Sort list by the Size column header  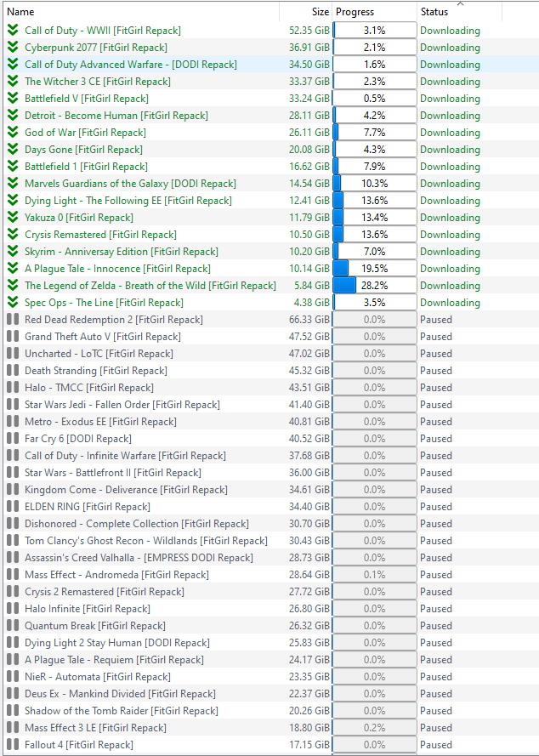click(306, 12)
